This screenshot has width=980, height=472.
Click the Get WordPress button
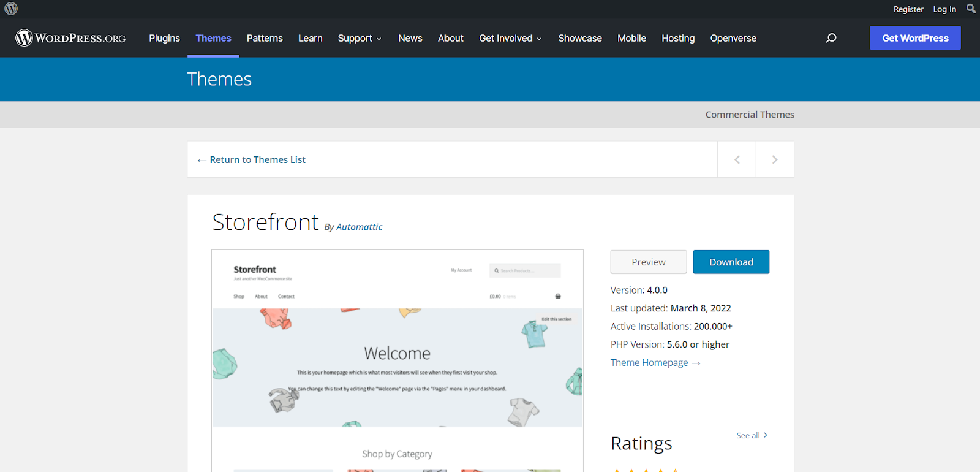(915, 38)
